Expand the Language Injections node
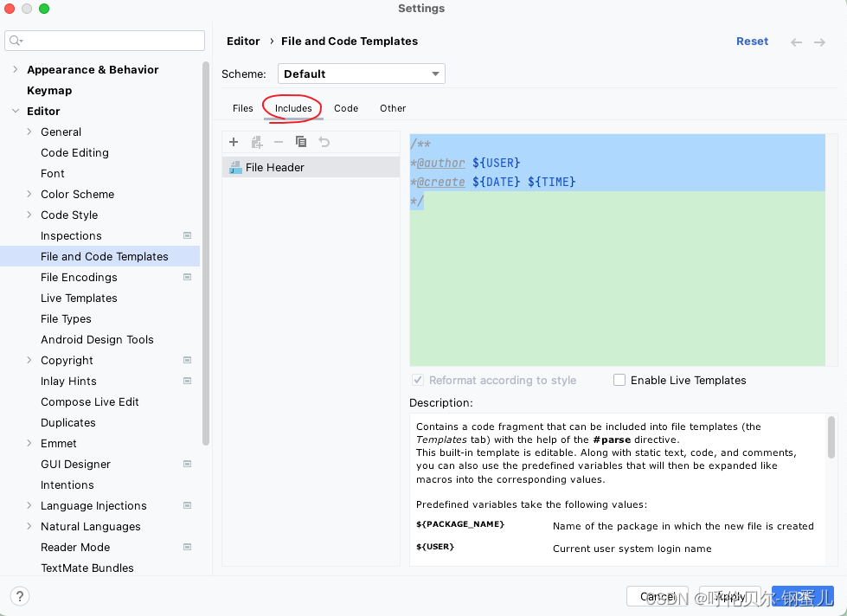 pyautogui.click(x=29, y=506)
